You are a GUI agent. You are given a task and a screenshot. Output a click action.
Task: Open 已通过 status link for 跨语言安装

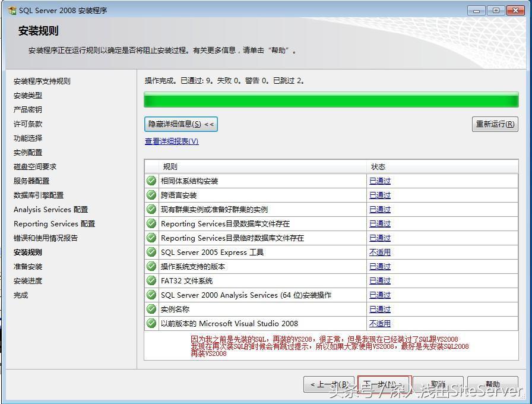coord(380,195)
